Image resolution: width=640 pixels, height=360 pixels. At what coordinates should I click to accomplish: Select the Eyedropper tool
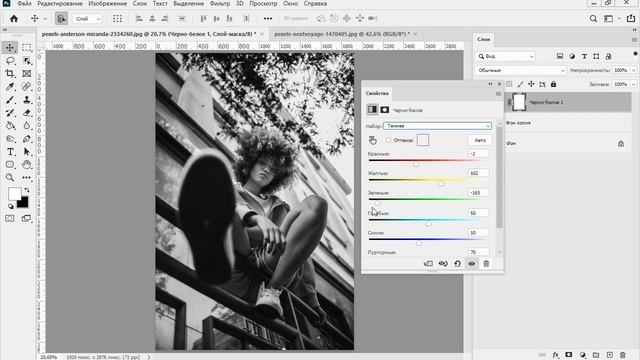coord(10,87)
